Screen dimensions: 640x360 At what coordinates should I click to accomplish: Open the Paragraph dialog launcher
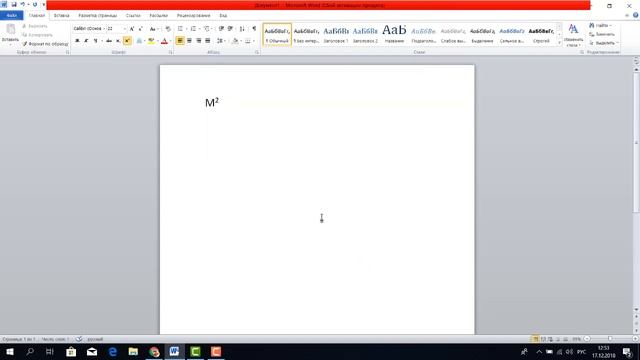tap(257, 52)
